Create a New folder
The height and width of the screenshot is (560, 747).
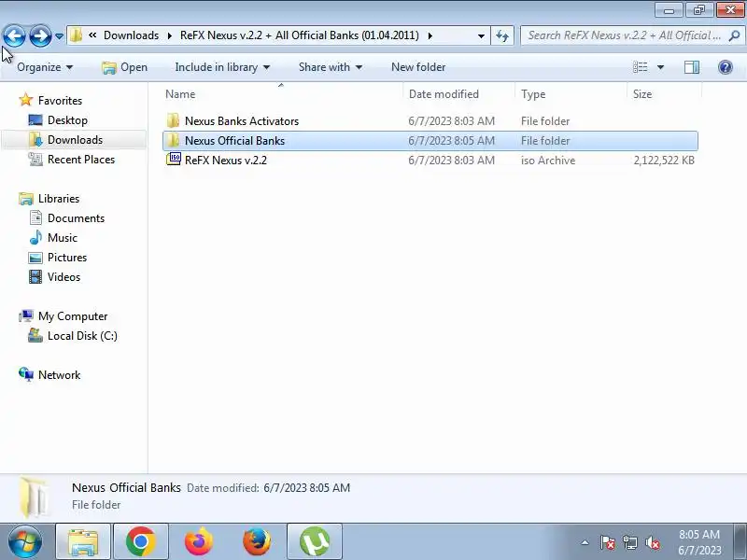(x=418, y=67)
